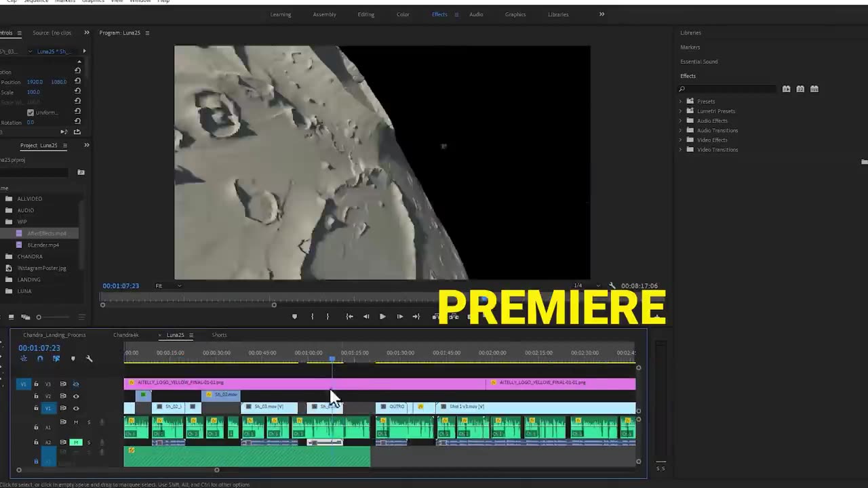The width and height of the screenshot is (868, 488).
Task: Toggle V1 source patching indicator
Action: click(x=23, y=384)
